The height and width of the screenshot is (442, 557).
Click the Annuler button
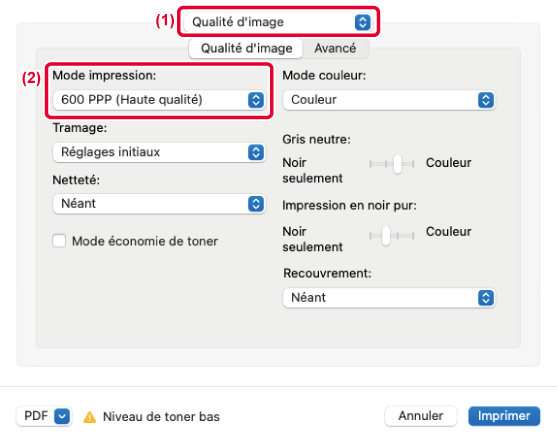click(421, 416)
